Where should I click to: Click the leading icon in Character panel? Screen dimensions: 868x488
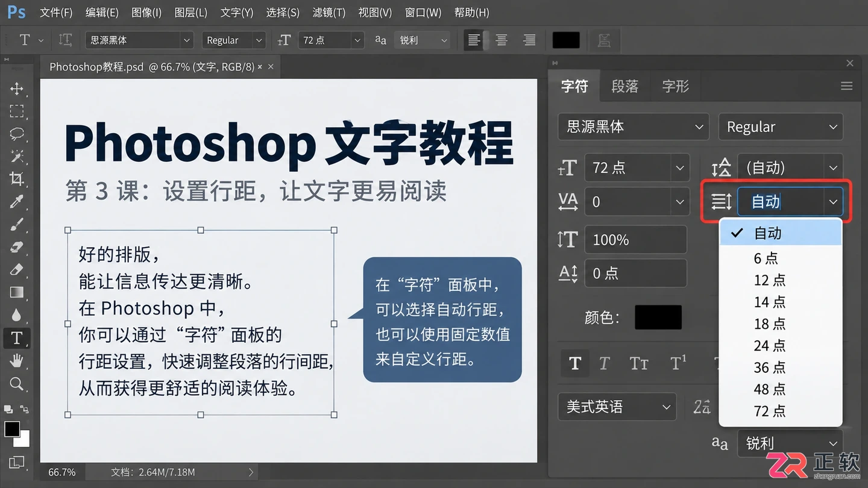[x=721, y=168]
